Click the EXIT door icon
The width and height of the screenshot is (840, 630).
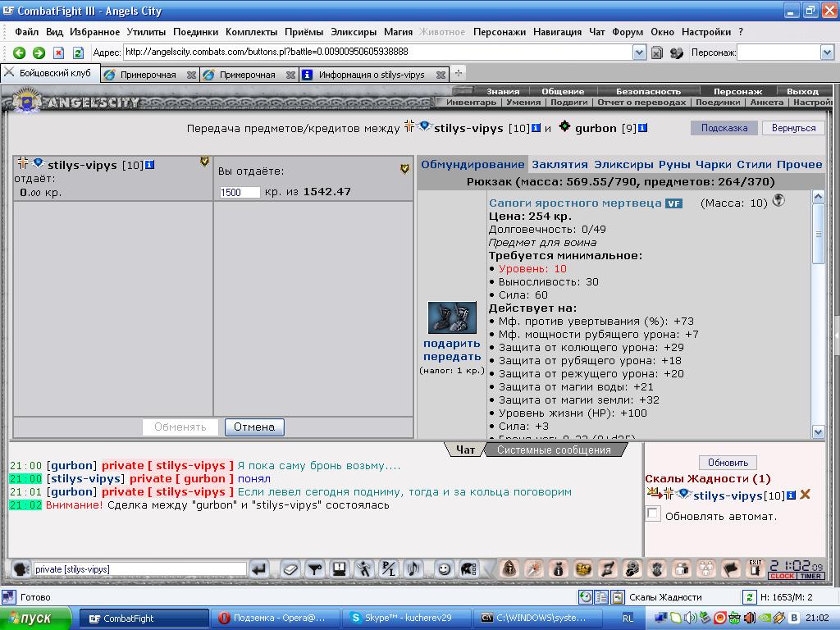755,569
